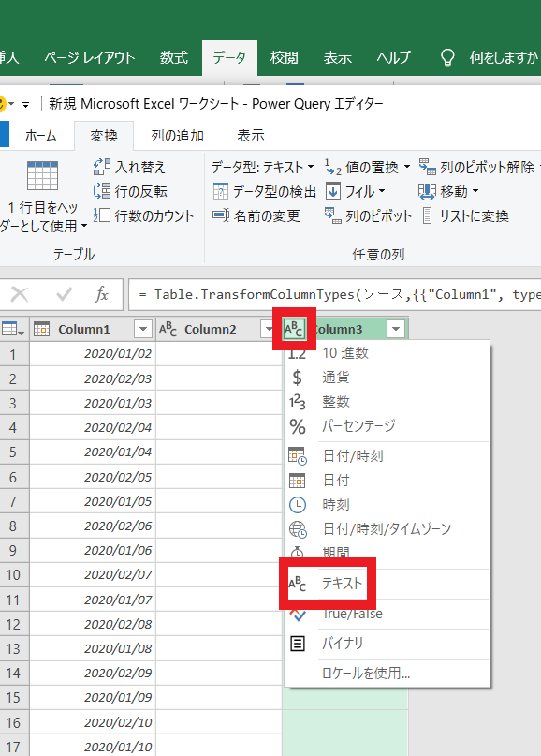Viewport: 541px width, 756px height.
Task: Open Excel データ ribbon tab
Action: [x=229, y=58]
